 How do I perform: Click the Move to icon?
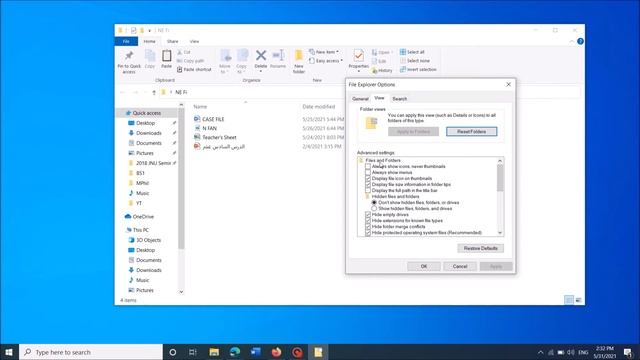225,56
